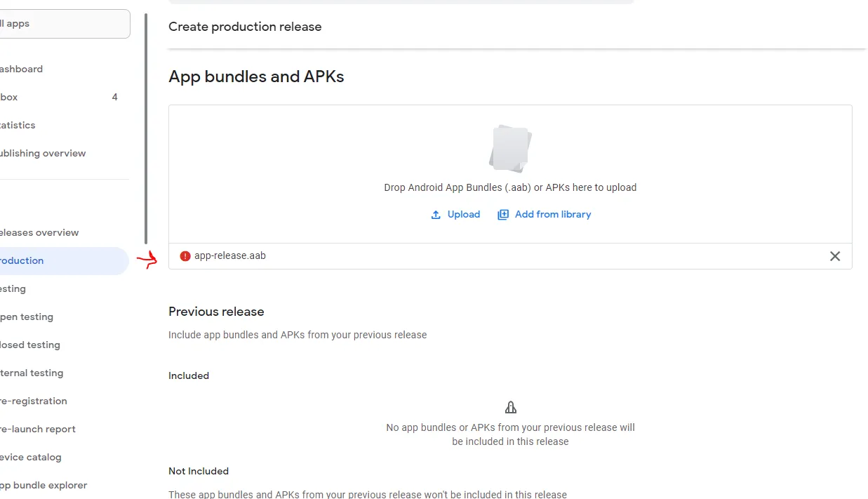
Task: Open the Open testing section
Action: tap(27, 317)
